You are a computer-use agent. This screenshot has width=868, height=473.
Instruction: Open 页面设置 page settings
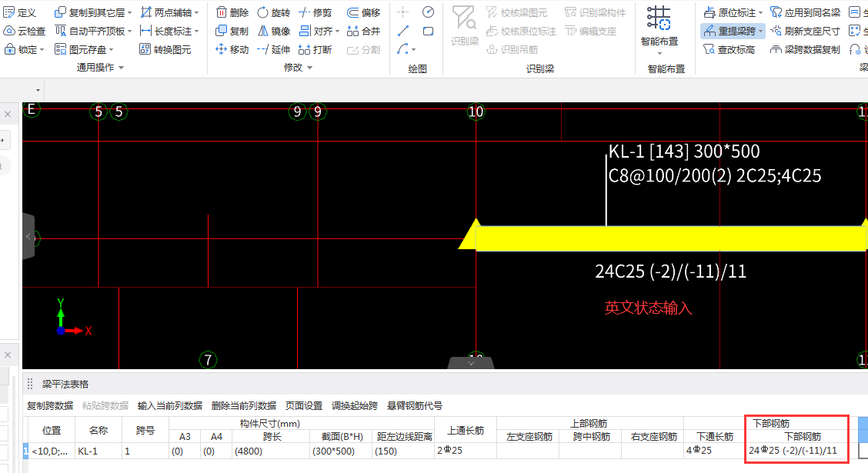pos(304,405)
